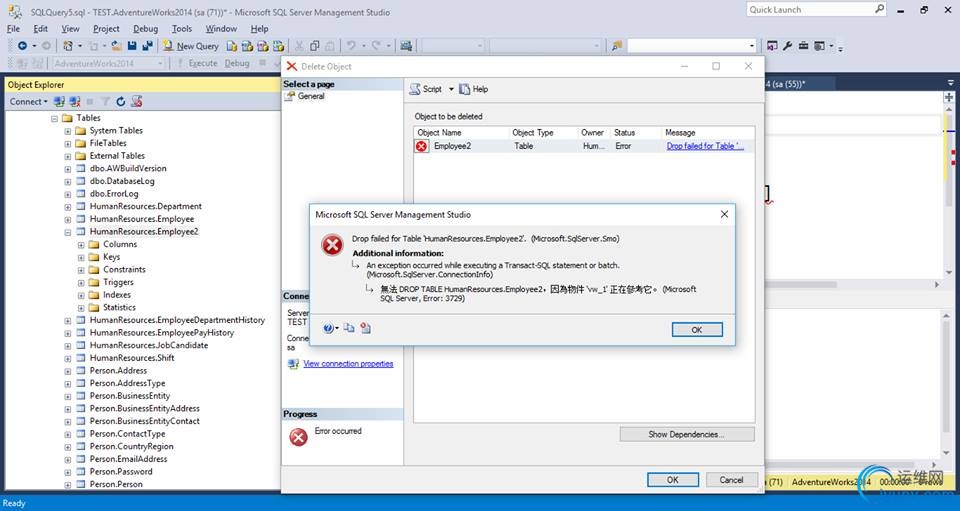Click the Help icon in error dialog
The width and height of the screenshot is (960, 511).
tap(328, 329)
